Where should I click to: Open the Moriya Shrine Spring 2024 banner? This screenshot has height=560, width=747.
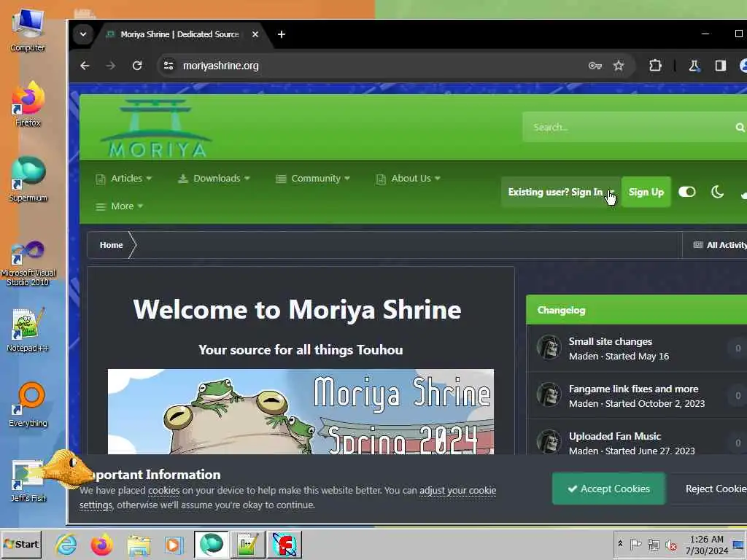point(301,411)
